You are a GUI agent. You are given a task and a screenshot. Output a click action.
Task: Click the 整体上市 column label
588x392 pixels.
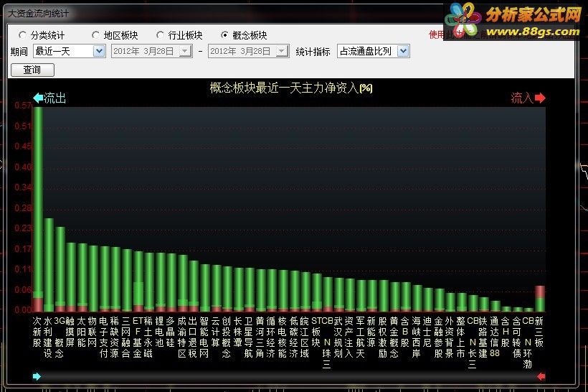tap(460, 337)
